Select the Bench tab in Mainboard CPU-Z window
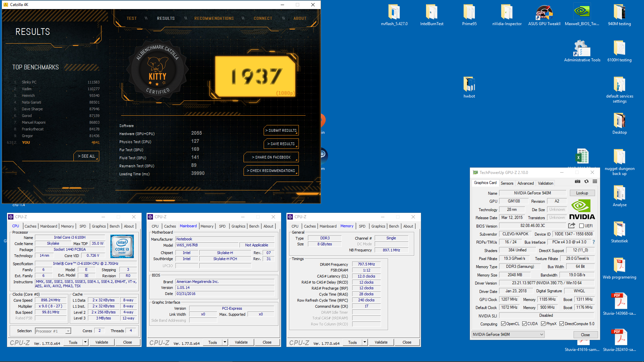This screenshot has width=644, height=362. pos(254,226)
